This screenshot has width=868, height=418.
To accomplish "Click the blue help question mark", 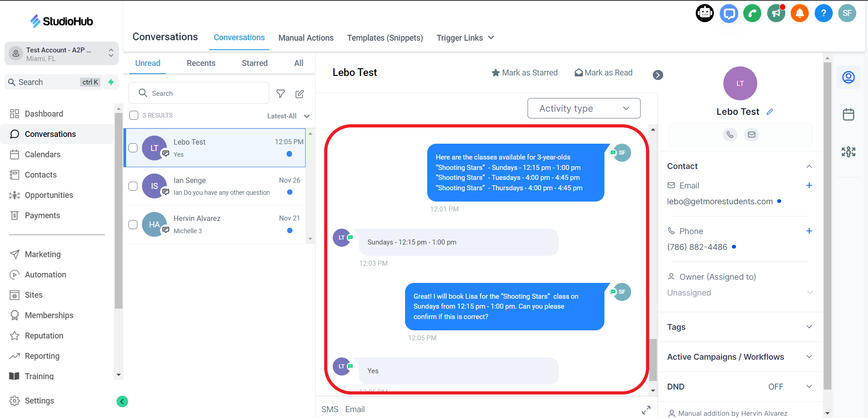I will pyautogui.click(x=824, y=13).
